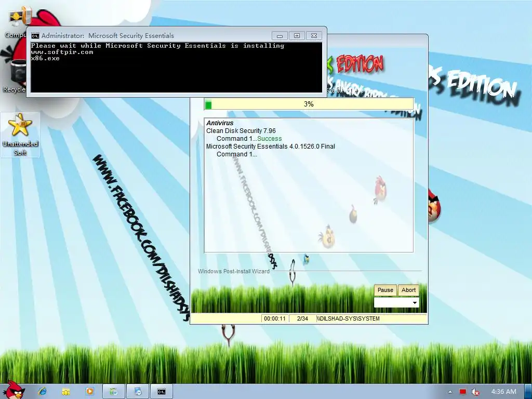Image resolution: width=532 pixels, height=399 pixels.
Task: Switch to the installer disc taskbar item
Action: [137, 392]
